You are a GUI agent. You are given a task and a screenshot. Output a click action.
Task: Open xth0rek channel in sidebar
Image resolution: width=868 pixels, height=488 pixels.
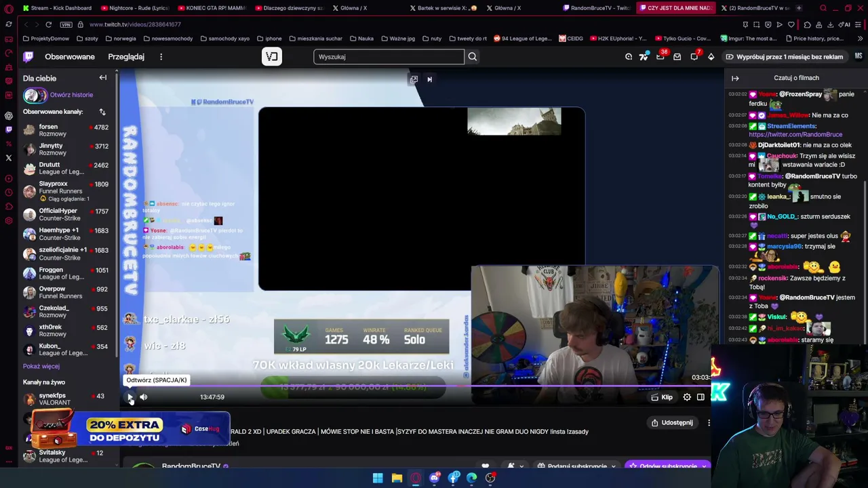[66, 330]
